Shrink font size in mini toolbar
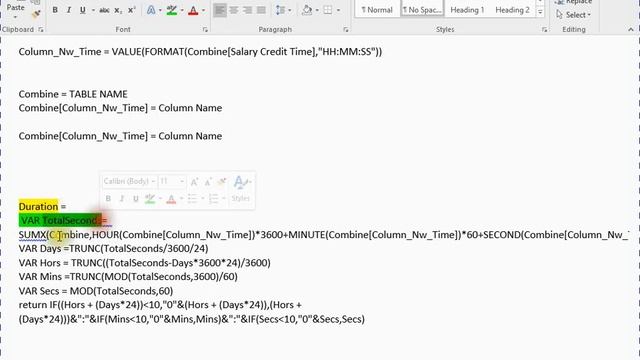 tap(208, 182)
